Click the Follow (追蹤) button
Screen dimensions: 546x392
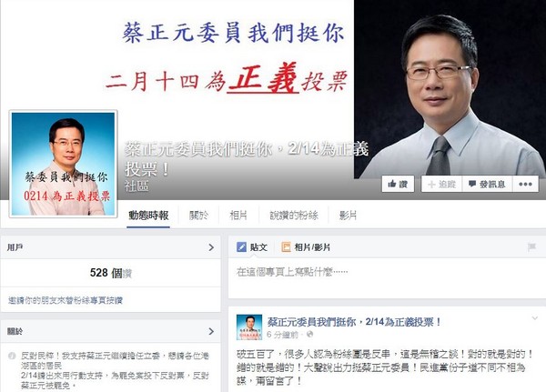441,184
